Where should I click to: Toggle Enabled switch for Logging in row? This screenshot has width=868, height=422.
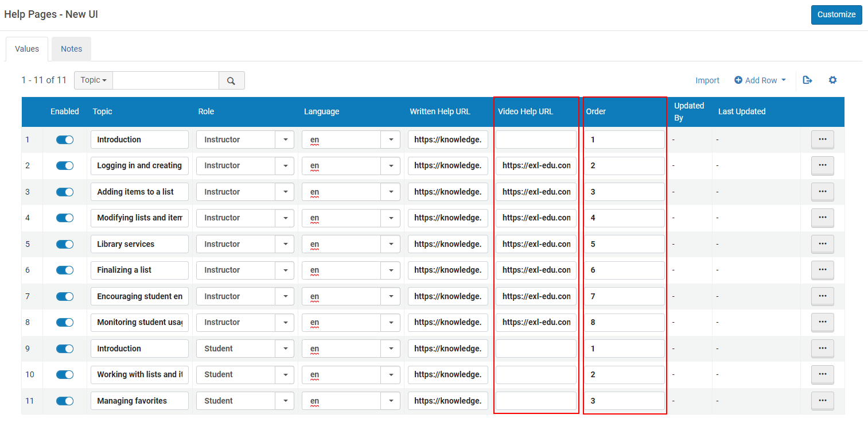[65, 166]
